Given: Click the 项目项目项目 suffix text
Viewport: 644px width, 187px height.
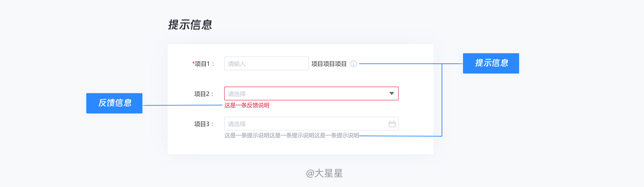Looking at the screenshot, I should [x=329, y=64].
